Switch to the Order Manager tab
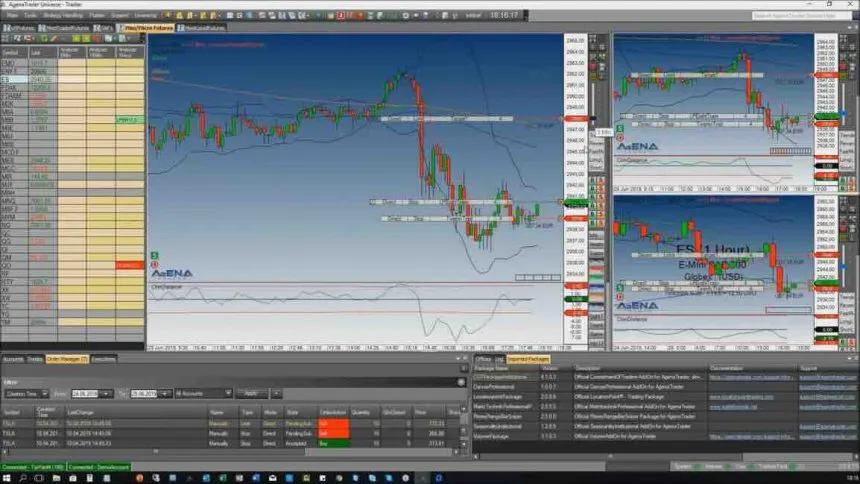 coord(67,359)
